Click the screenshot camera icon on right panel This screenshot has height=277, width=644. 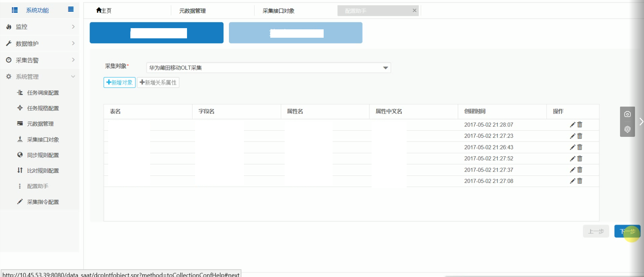click(x=627, y=114)
